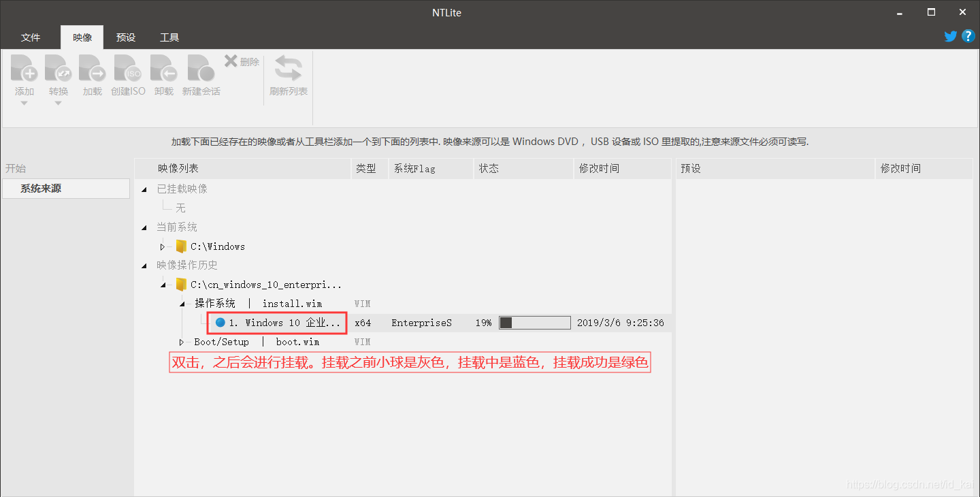
Task: Sort by the 系统Flag column header
Action: pyautogui.click(x=431, y=168)
